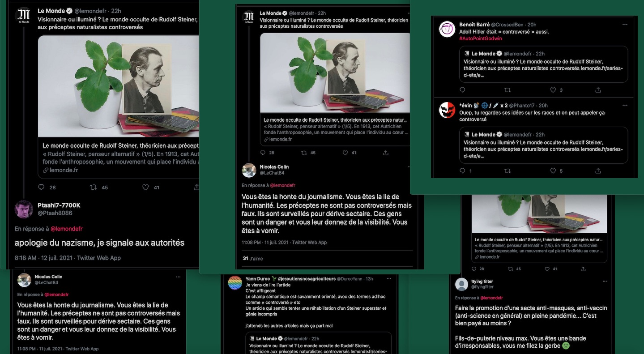Screen dimensions: 644x354
Task: Click the Rudolf Steiner article image in middle tweet
Action: [335, 73]
